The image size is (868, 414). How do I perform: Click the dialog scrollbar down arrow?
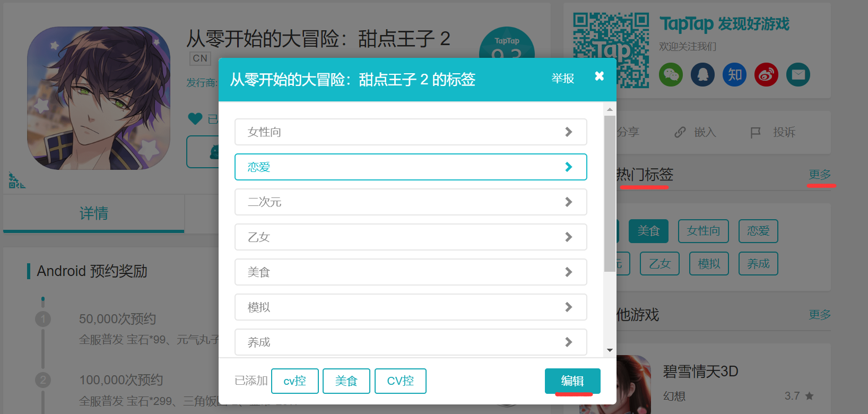(x=610, y=350)
